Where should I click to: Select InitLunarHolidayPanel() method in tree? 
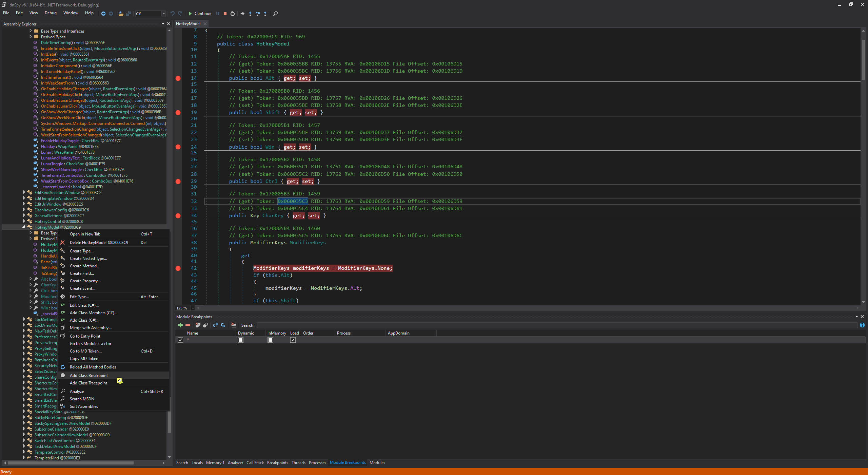(78, 72)
